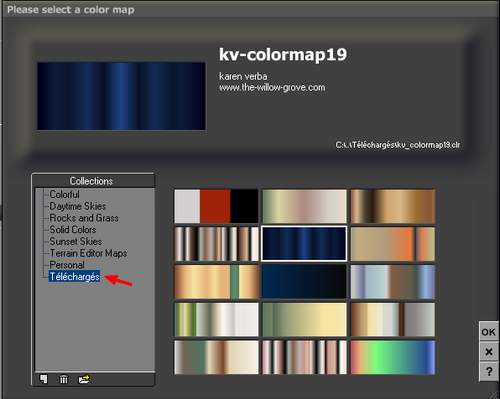
Task: Click the large kv-colormap19 preview gradient
Action: (x=121, y=96)
